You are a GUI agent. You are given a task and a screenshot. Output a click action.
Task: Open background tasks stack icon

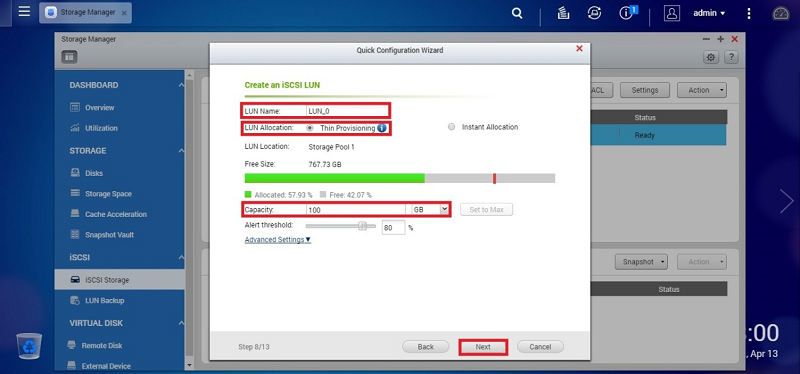pos(563,14)
